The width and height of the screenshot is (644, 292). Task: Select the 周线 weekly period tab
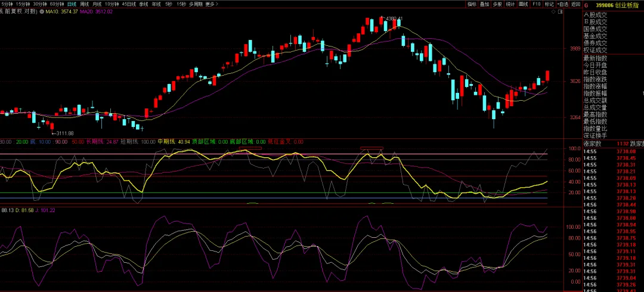coord(84,4)
